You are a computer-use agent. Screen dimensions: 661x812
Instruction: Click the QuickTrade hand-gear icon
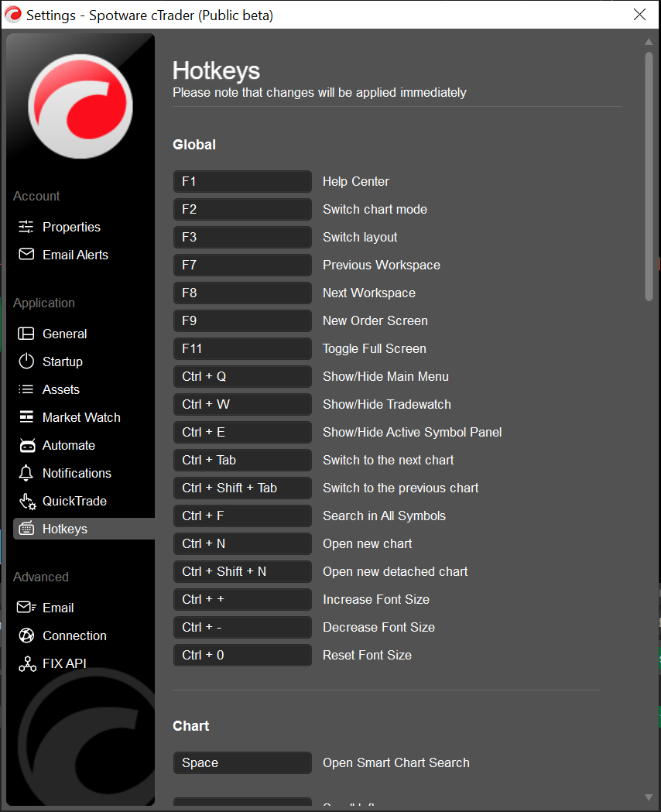pos(27,502)
